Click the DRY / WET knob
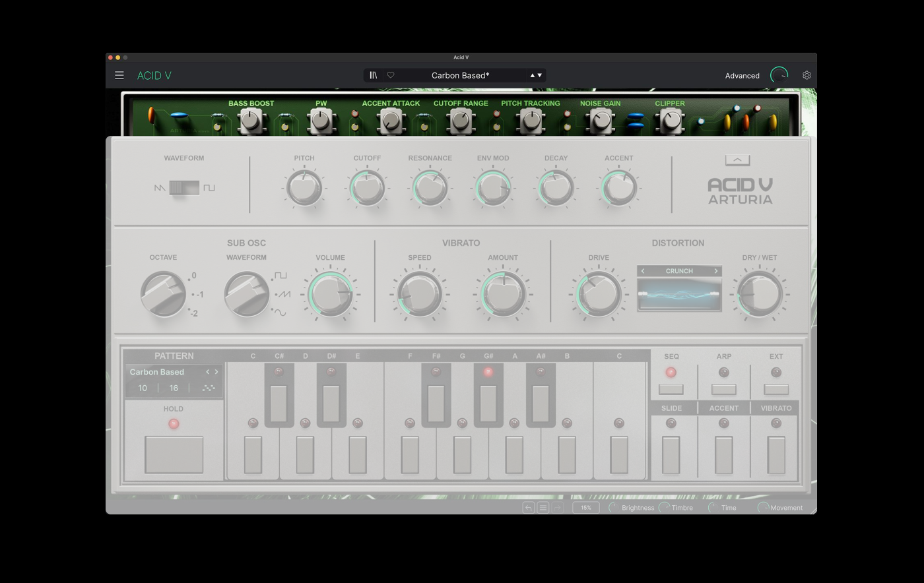Screen dimensions: 924x583 point(760,294)
